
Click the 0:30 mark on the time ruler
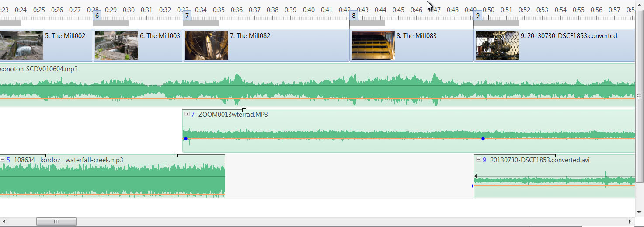pyautogui.click(x=129, y=10)
